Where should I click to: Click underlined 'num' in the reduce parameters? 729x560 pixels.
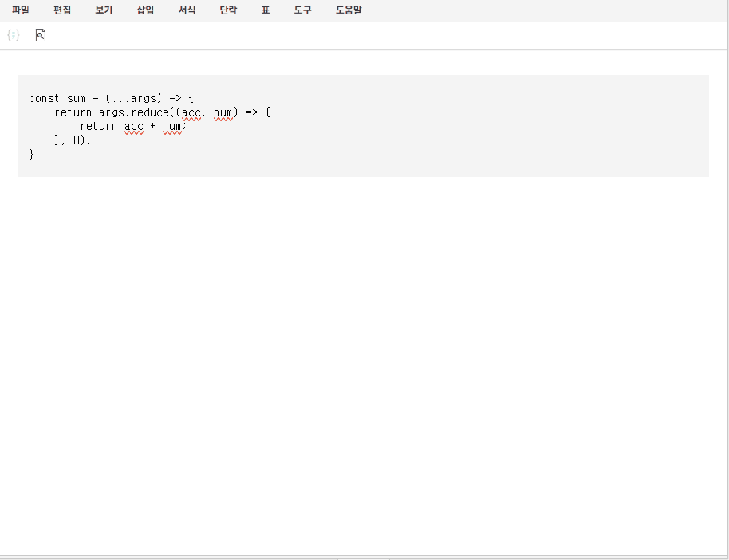click(223, 112)
